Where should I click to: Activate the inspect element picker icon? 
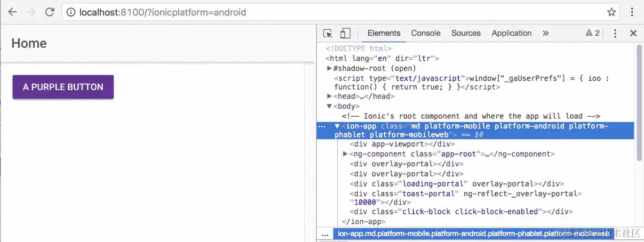(328, 33)
